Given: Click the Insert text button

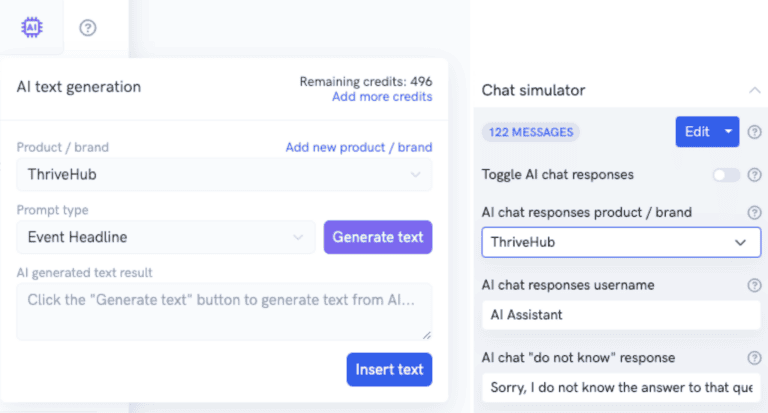Looking at the screenshot, I should (x=389, y=369).
